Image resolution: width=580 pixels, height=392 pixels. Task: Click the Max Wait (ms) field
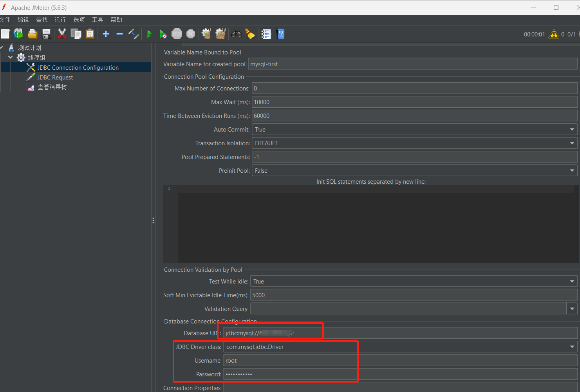(x=414, y=102)
